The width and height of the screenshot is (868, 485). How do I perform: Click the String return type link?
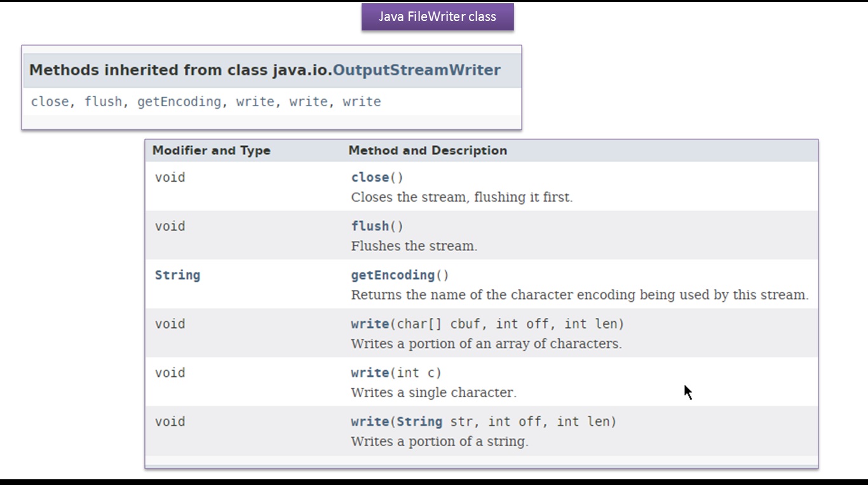(x=177, y=275)
